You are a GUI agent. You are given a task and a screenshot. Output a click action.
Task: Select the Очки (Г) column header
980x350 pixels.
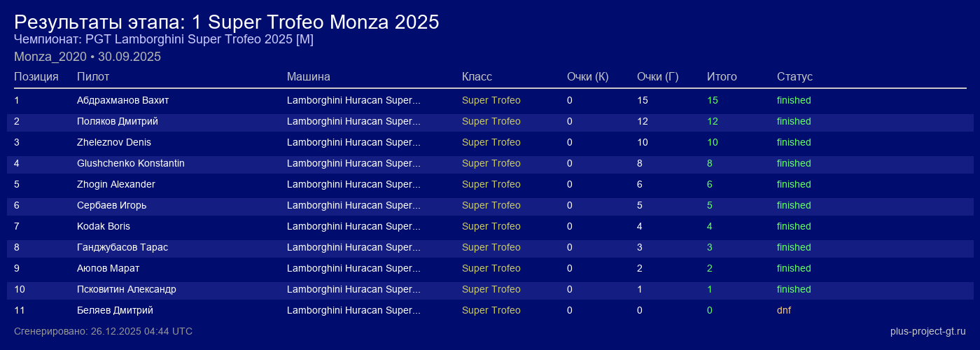(657, 76)
